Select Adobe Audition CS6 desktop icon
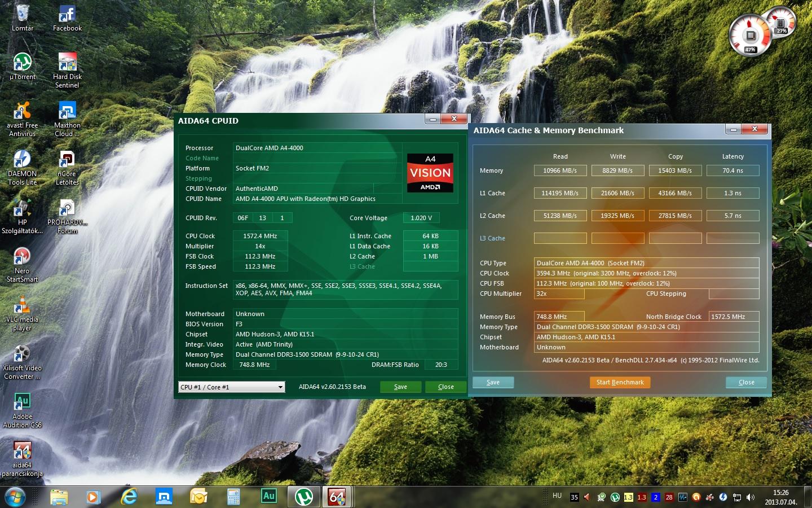812x508 pixels. coord(23,410)
